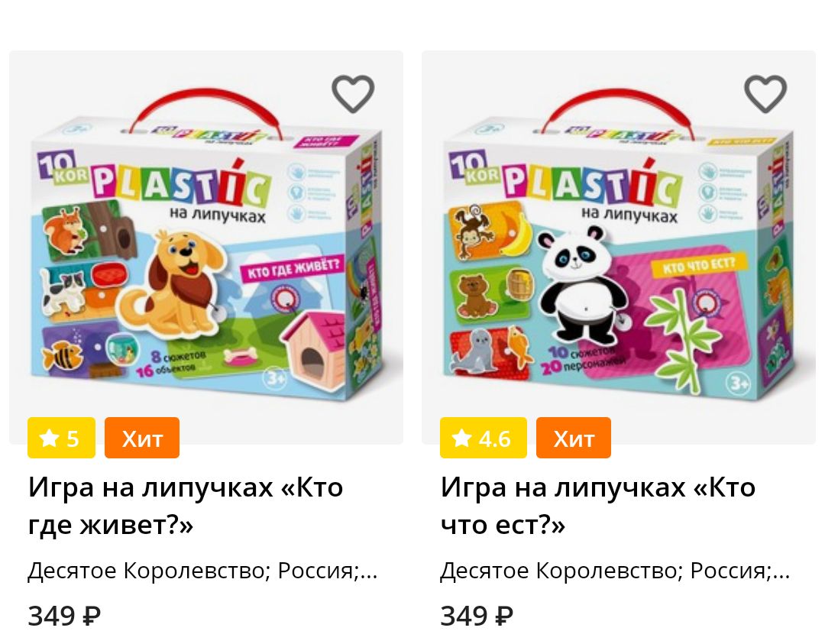The image size is (825, 644).
Task: Click the 349 ₽ price of left product
Action: click(64, 616)
